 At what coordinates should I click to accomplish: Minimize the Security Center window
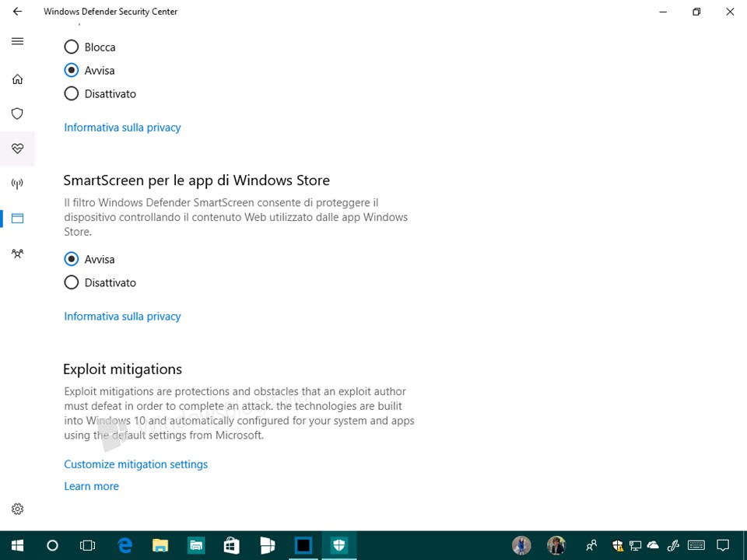pos(663,12)
